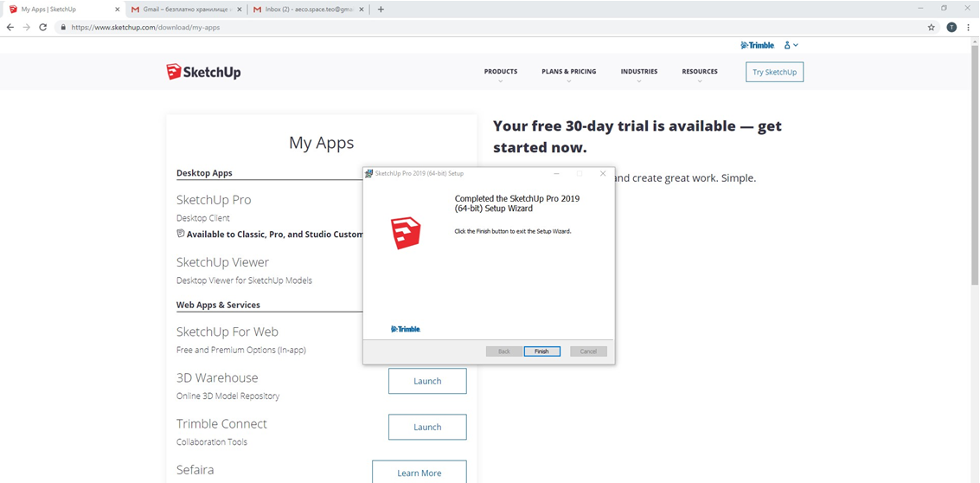This screenshot has height=483, width=980.
Task: Click Learn More for Sefaira
Action: (x=420, y=473)
